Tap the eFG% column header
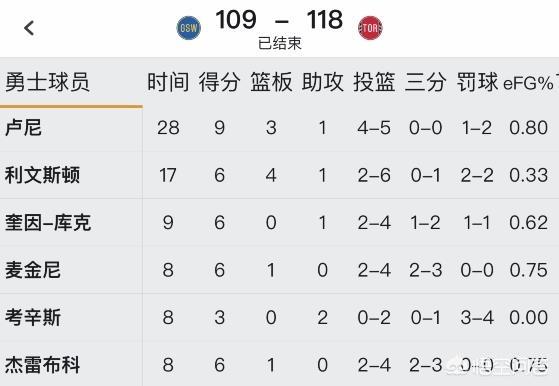Viewport: 559px width, 386px height. click(x=528, y=83)
